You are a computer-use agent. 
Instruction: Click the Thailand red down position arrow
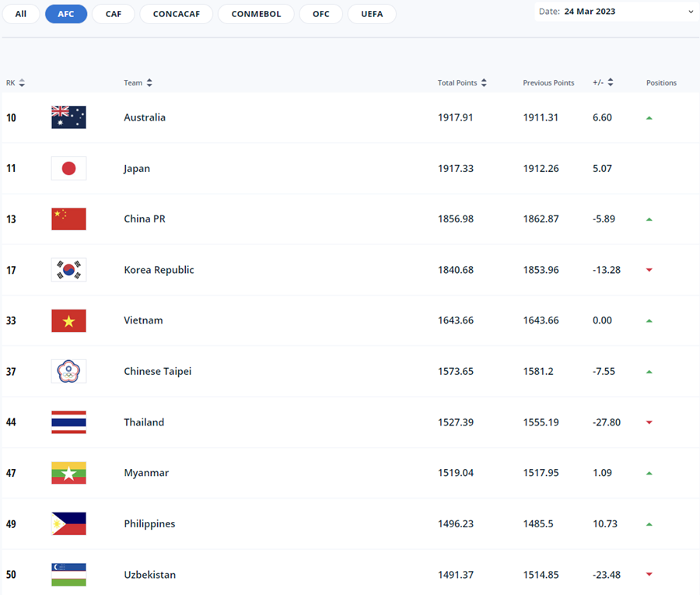(649, 422)
